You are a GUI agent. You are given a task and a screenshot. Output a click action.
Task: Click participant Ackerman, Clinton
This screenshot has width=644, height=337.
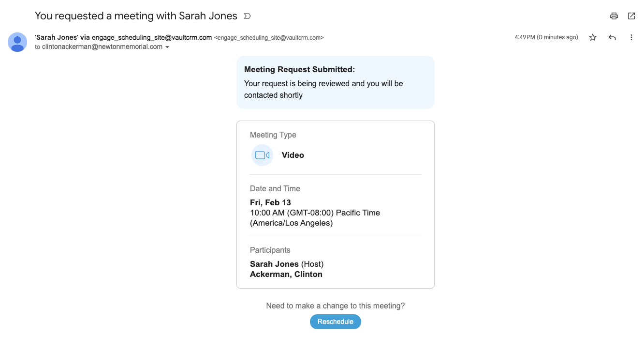286,274
